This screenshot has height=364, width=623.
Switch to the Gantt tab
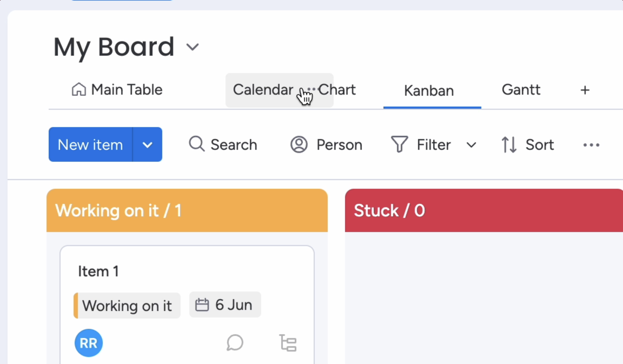pyautogui.click(x=521, y=90)
